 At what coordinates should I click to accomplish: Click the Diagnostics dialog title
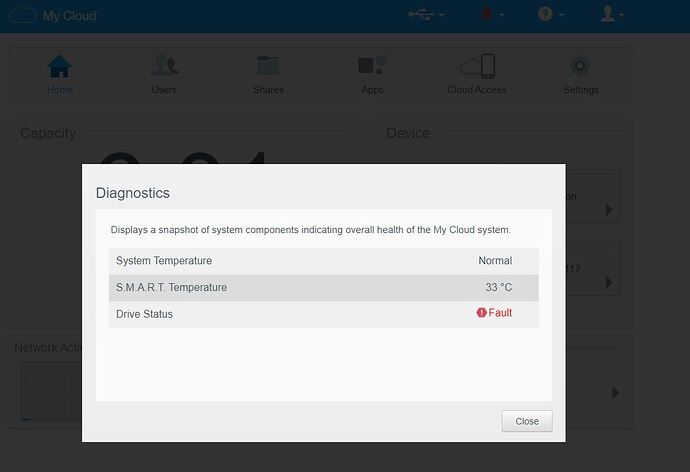pyautogui.click(x=132, y=193)
